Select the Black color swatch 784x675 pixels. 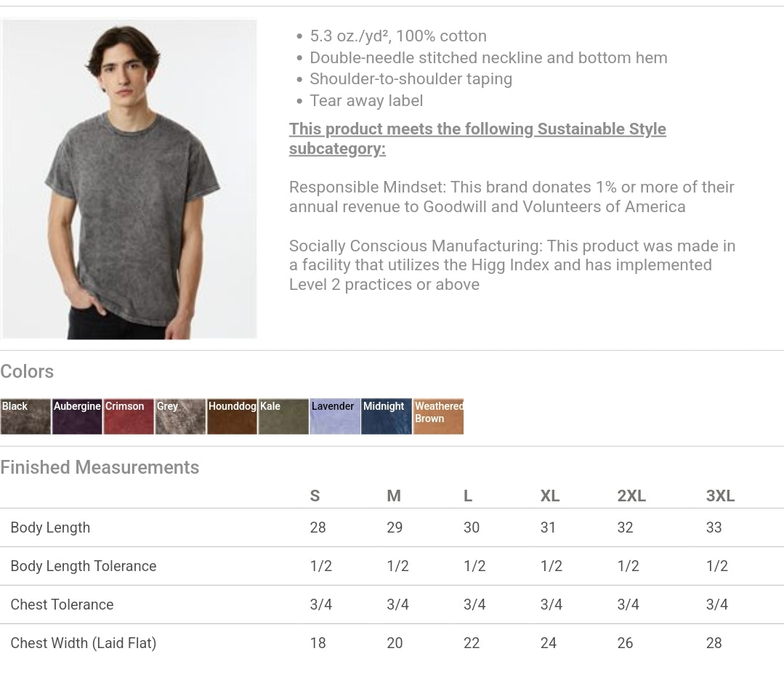point(25,416)
